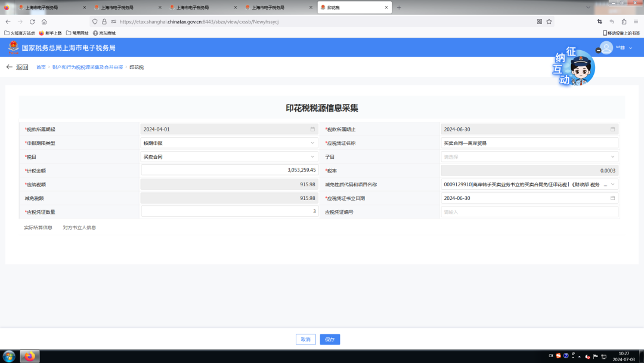
Task: Click the 财产和行为税税源采集及合并申报 breadcrumb link
Action: click(x=87, y=67)
